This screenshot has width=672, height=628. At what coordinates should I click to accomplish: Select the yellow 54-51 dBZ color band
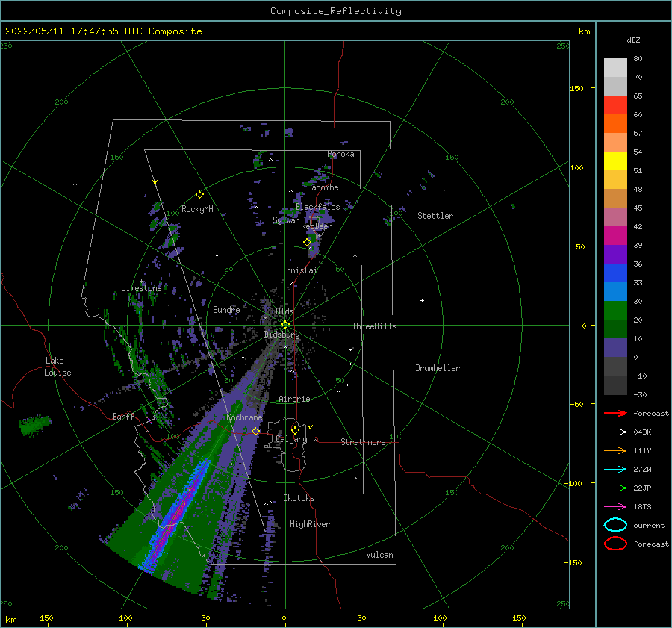pos(615,161)
